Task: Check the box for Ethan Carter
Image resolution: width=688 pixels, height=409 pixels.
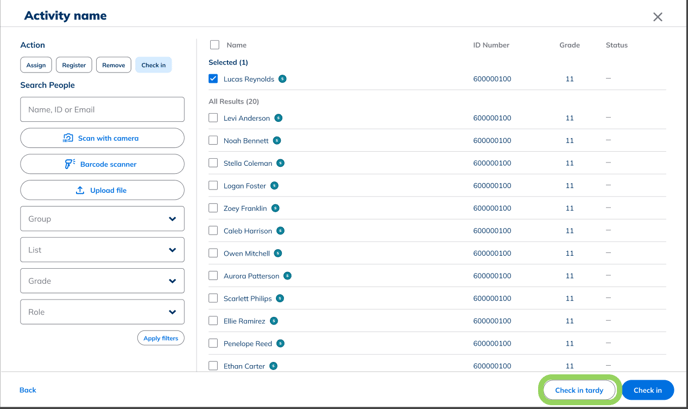Action: [213, 366]
